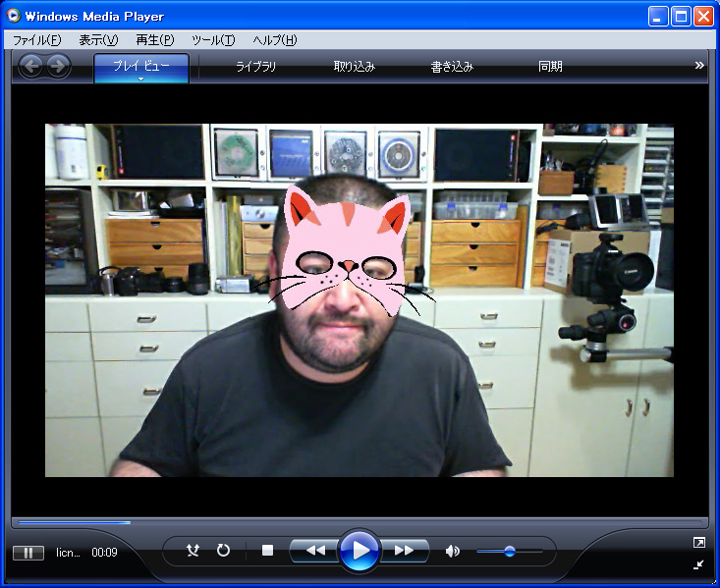Toggle the pause indicator button at bottom left

[28, 553]
